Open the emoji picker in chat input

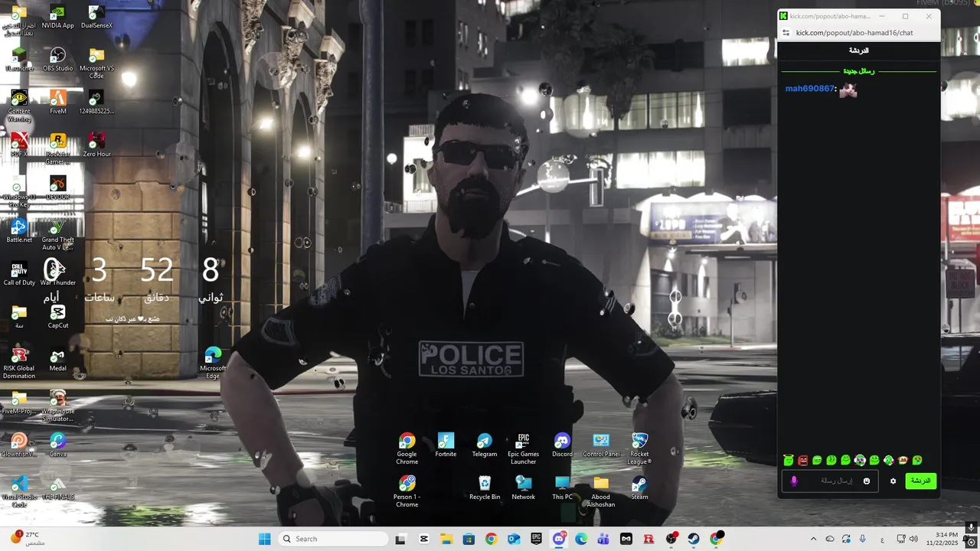click(x=867, y=481)
